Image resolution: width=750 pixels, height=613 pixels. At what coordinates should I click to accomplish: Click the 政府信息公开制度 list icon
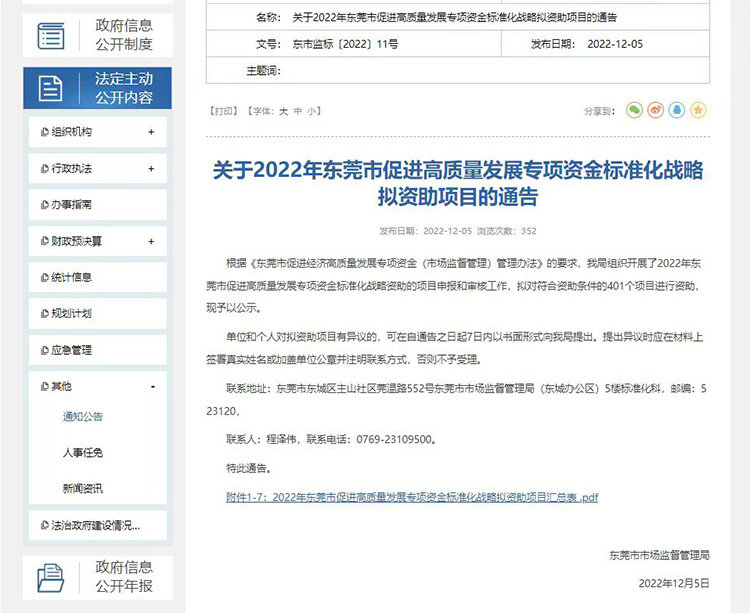tap(50, 35)
